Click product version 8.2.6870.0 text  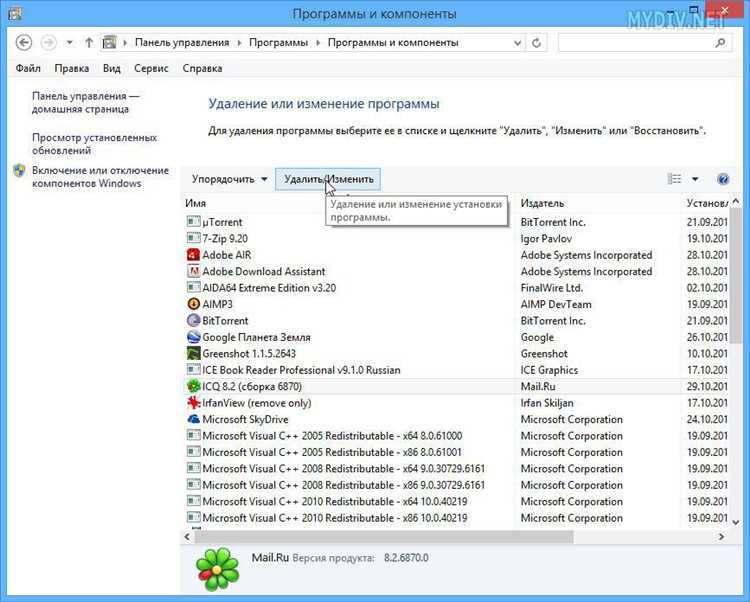(406, 558)
